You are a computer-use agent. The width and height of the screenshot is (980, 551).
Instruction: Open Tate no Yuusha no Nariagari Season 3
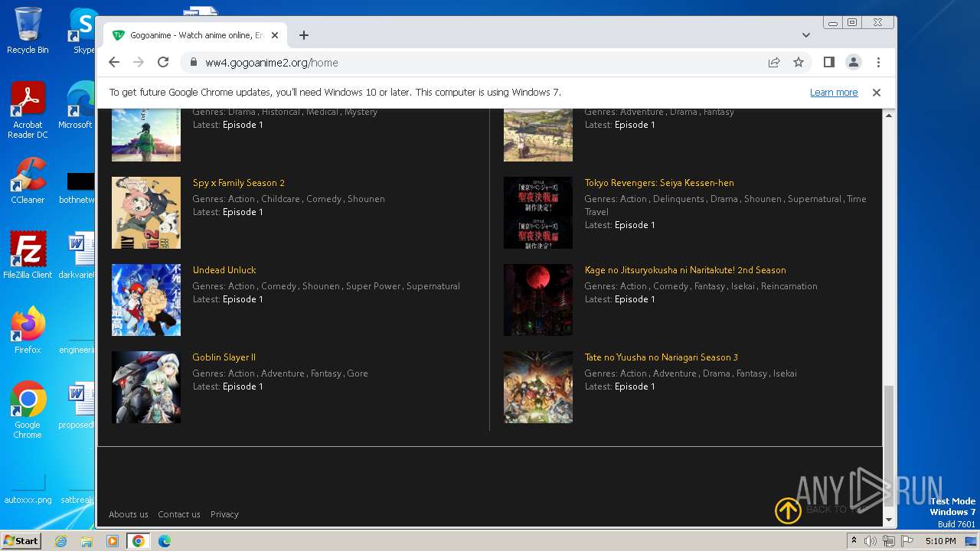(661, 357)
